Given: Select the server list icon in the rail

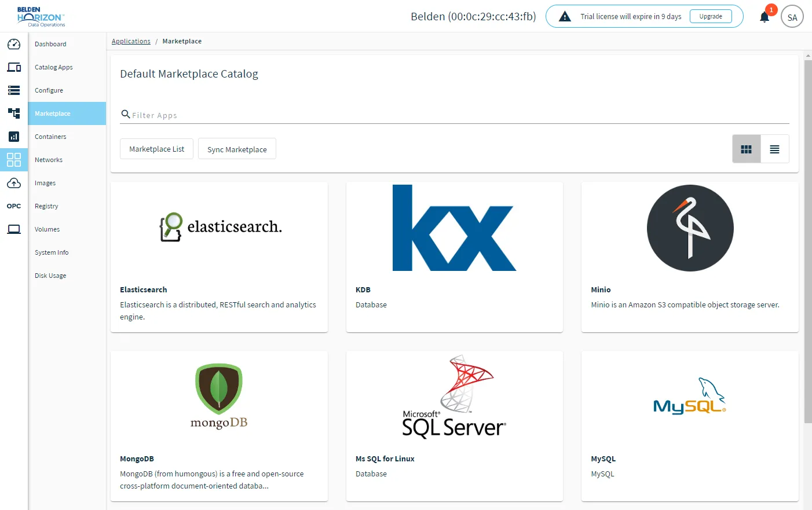Looking at the screenshot, I should click(14, 90).
